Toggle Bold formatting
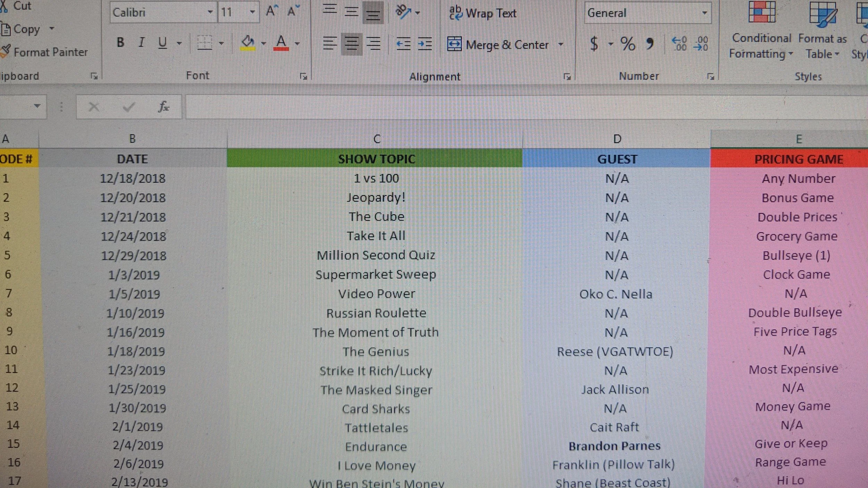868x488 pixels. pos(120,43)
